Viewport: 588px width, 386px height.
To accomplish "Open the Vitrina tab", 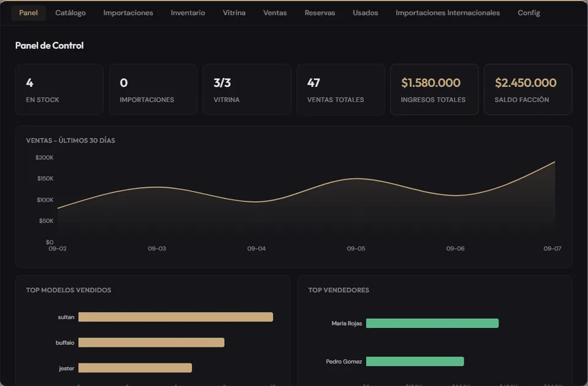I will point(234,13).
